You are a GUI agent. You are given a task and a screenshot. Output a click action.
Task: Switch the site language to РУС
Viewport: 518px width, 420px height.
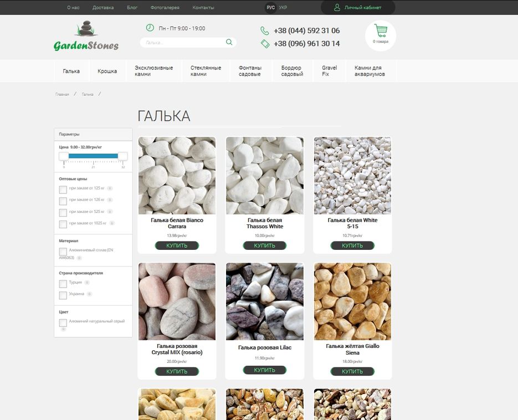tap(270, 8)
